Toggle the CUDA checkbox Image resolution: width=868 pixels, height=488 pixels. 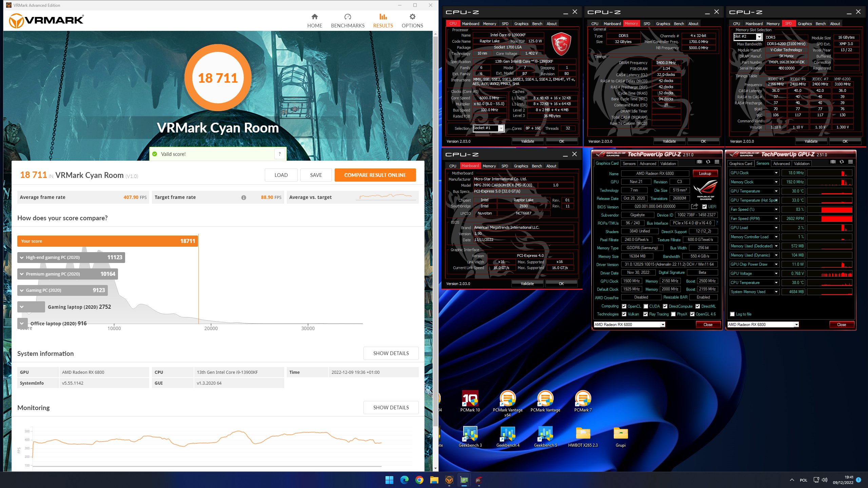click(646, 306)
